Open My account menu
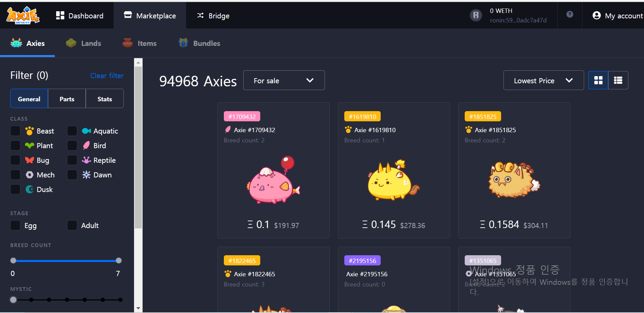Viewport: 644px width, 313px height. point(617,16)
